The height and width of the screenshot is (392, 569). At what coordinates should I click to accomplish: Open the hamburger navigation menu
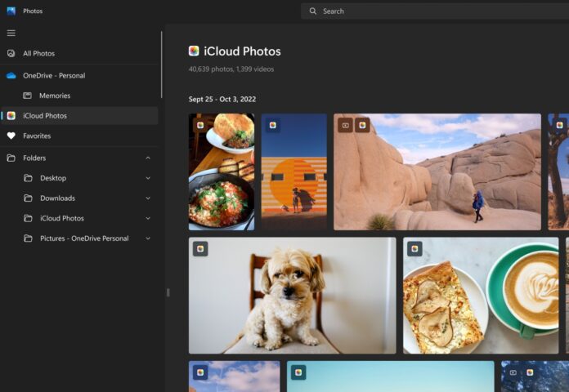tap(11, 33)
